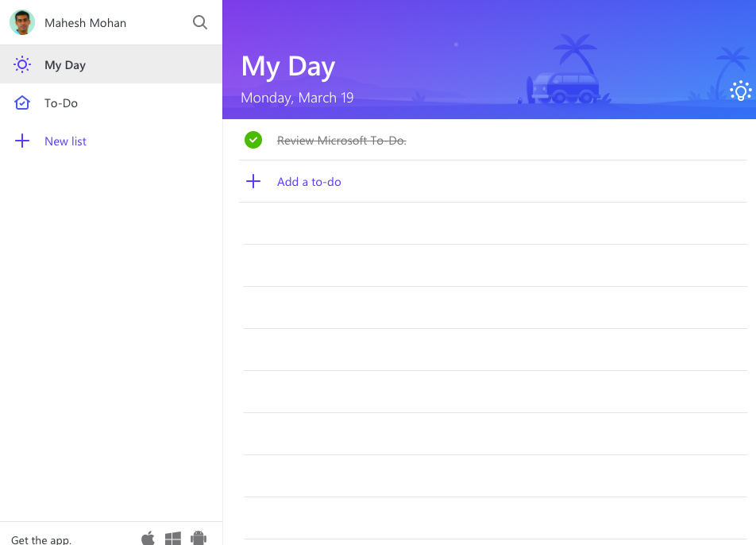
Task: Click the plus icon beside Add a to-do
Action: tap(253, 182)
